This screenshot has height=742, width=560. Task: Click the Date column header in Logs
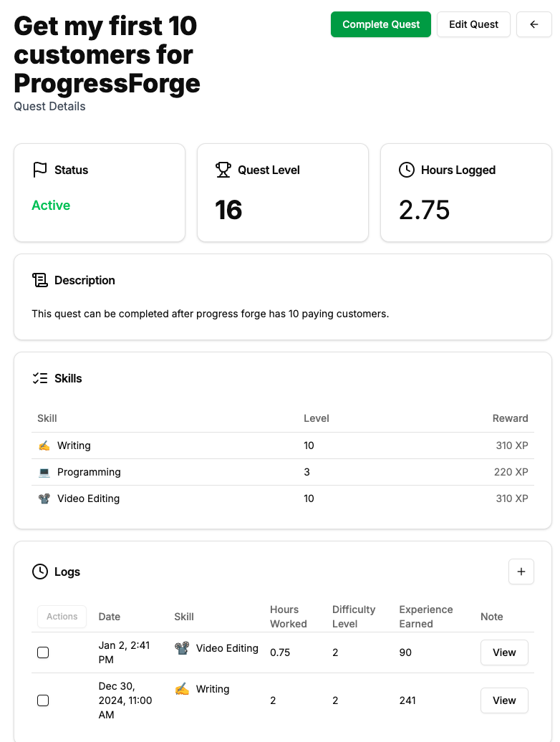point(110,617)
